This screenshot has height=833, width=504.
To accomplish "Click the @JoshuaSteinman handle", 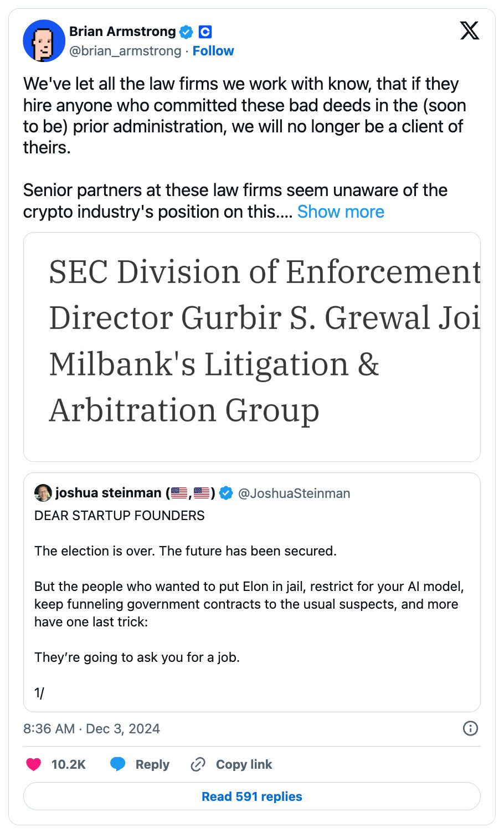I will [x=294, y=493].
